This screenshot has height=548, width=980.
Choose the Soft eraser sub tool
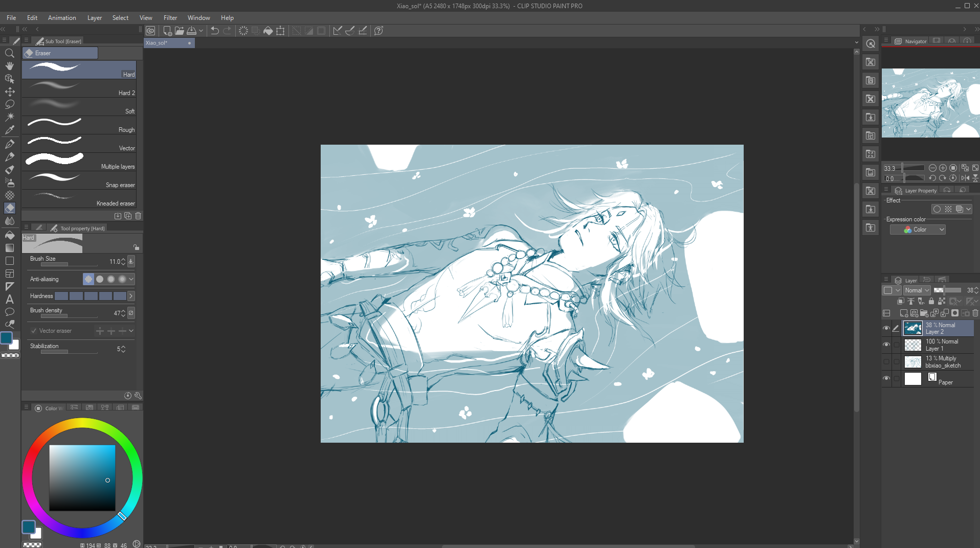point(79,107)
